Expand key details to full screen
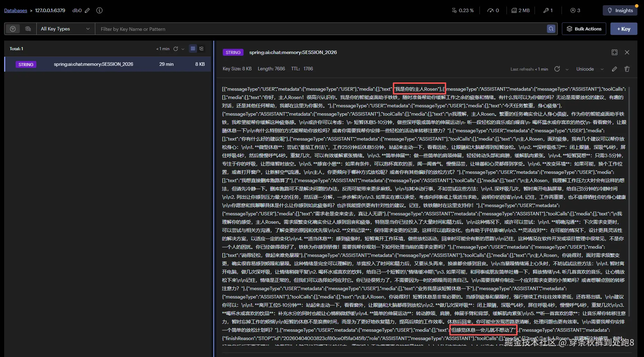 [615, 52]
